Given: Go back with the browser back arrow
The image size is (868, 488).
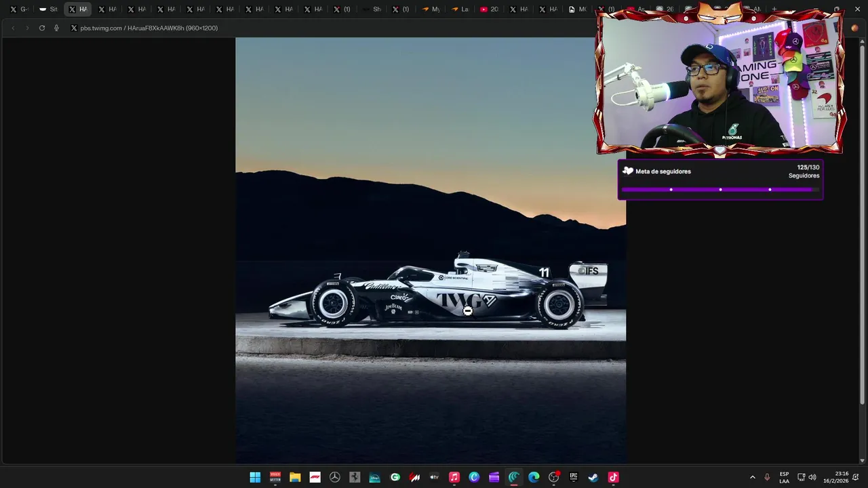Looking at the screenshot, I should click(12, 28).
